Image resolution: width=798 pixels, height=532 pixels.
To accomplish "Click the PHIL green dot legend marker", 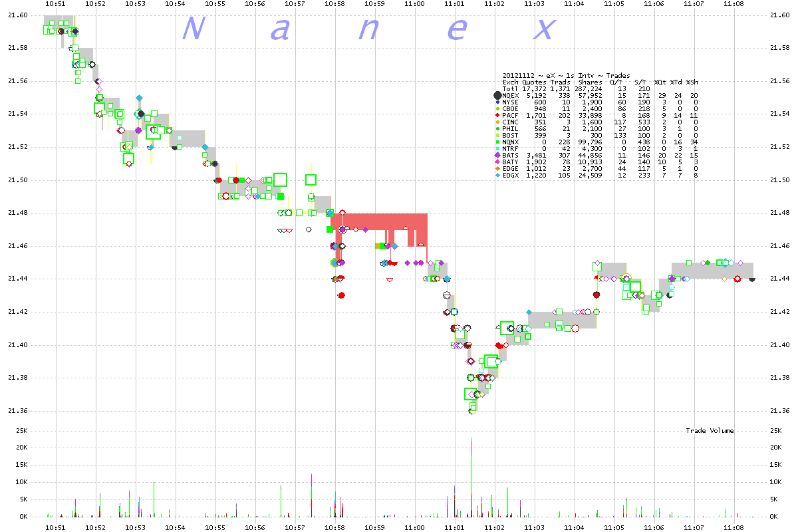I will pos(497,128).
